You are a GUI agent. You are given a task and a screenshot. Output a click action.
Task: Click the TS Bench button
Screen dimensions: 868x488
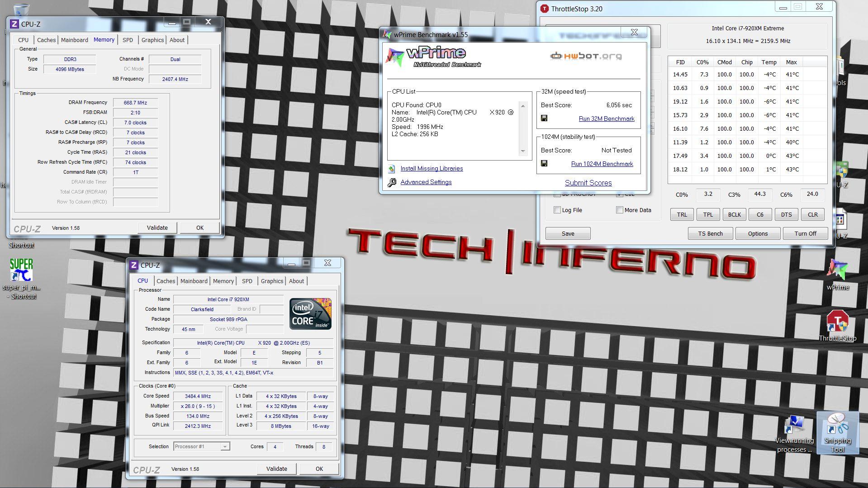[x=710, y=233]
